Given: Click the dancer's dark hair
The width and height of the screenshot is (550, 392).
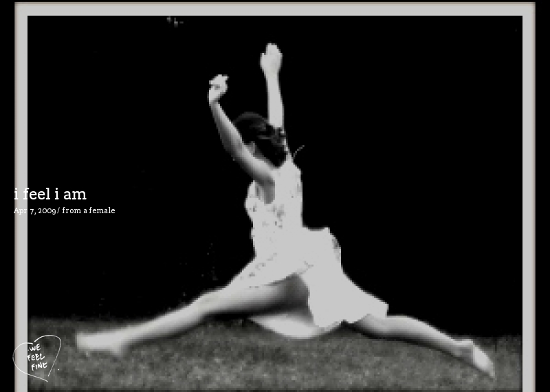Looking at the screenshot, I should coord(258,134).
